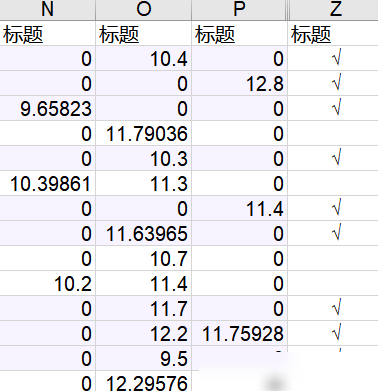The image size is (378, 391).
Task: Select the cell containing 10.3
Action: tap(143, 158)
